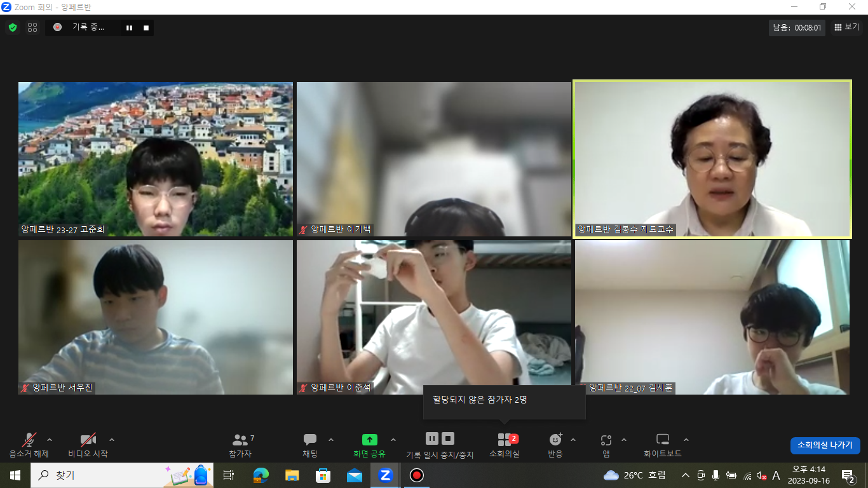This screenshot has height=488, width=868.
Task: Expand whiteboard options arrow next to 화이트보드
Action: [686, 440]
